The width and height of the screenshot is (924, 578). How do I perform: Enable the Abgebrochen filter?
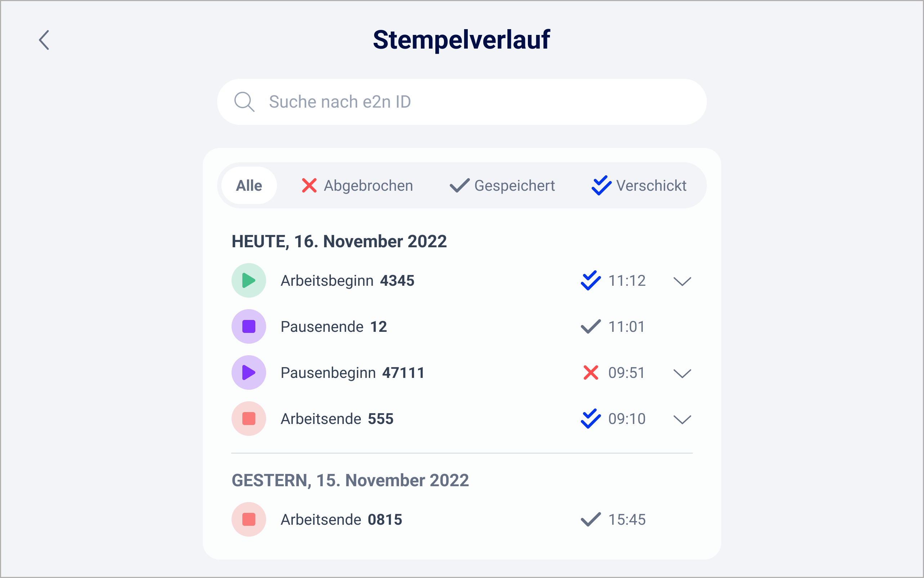pos(357,185)
